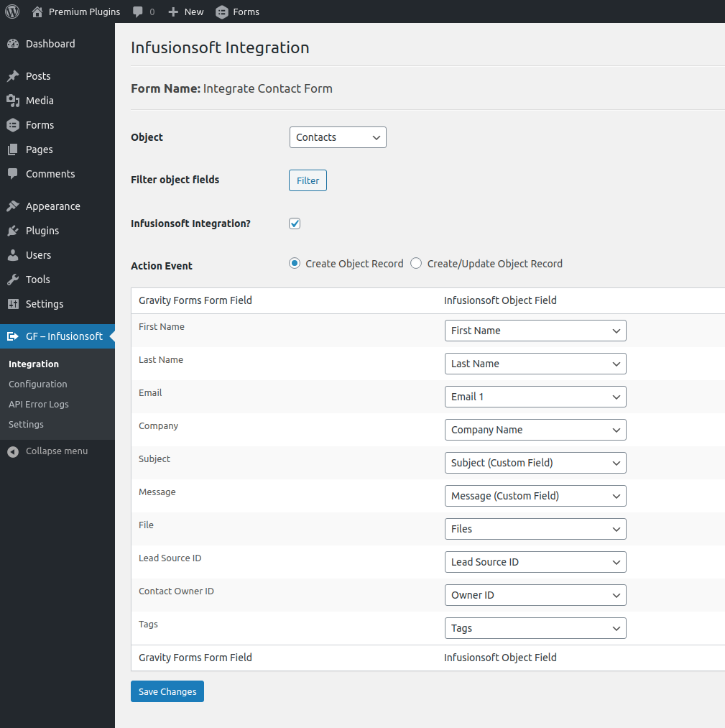The height and width of the screenshot is (728, 725).
Task: Open the API Error Logs page
Action: click(x=37, y=404)
